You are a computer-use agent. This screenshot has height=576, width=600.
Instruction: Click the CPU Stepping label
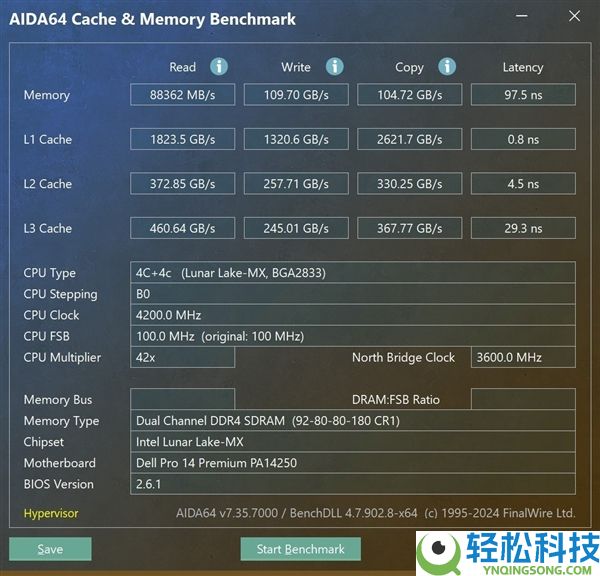point(60,294)
